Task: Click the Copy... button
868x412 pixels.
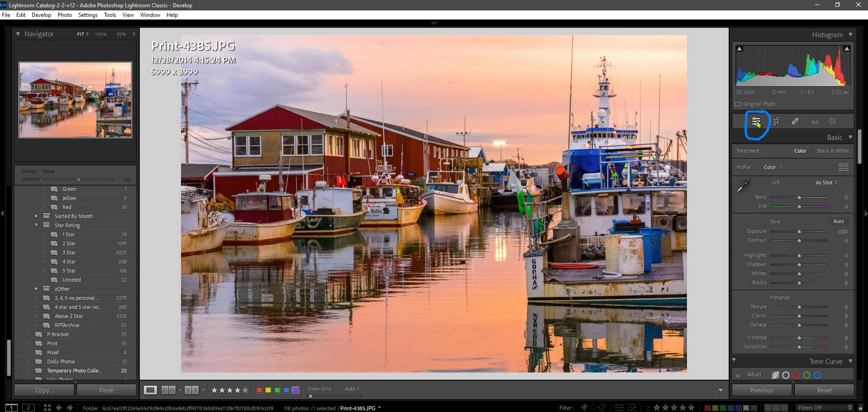Action: 44,390
